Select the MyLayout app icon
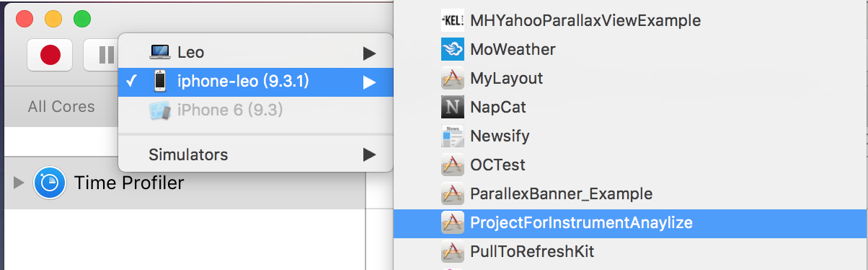Screen dimensions: 868x270 coord(452,79)
